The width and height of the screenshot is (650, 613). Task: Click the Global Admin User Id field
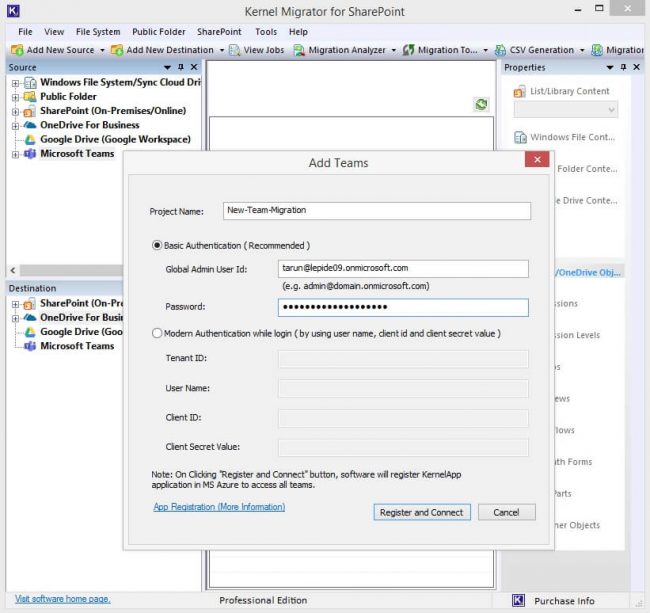403,269
